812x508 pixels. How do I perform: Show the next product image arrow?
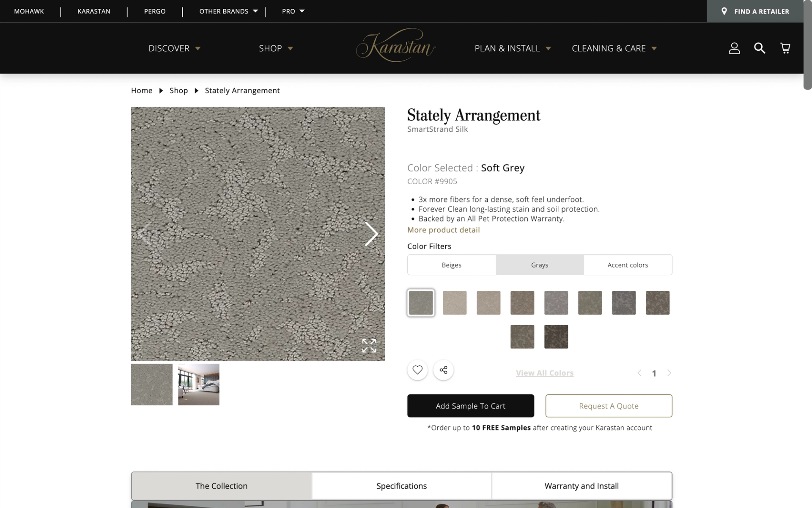pos(371,234)
